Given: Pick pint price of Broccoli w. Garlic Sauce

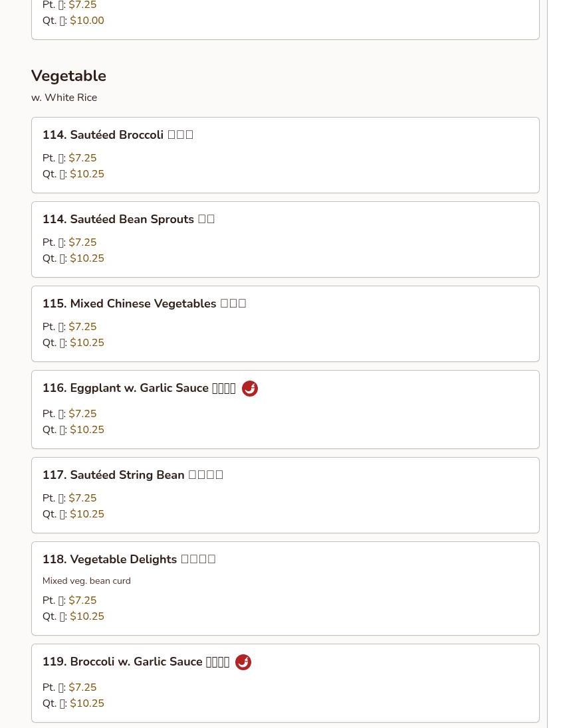Looking at the screenshot, I should coord(82,687).
